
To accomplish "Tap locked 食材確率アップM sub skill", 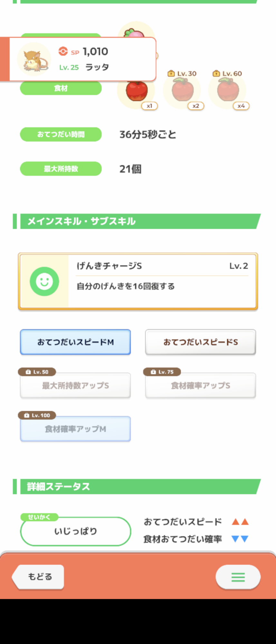I will coord(75,429).
